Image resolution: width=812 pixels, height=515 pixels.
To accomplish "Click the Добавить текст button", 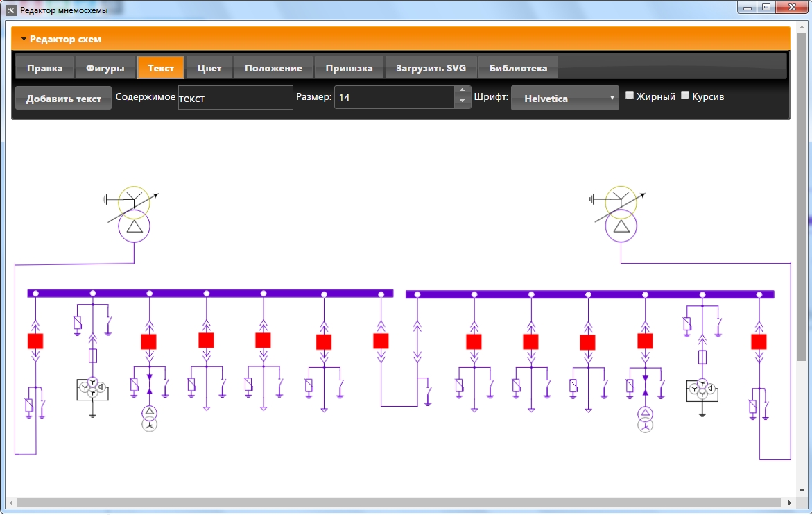I will pos(63,98).
